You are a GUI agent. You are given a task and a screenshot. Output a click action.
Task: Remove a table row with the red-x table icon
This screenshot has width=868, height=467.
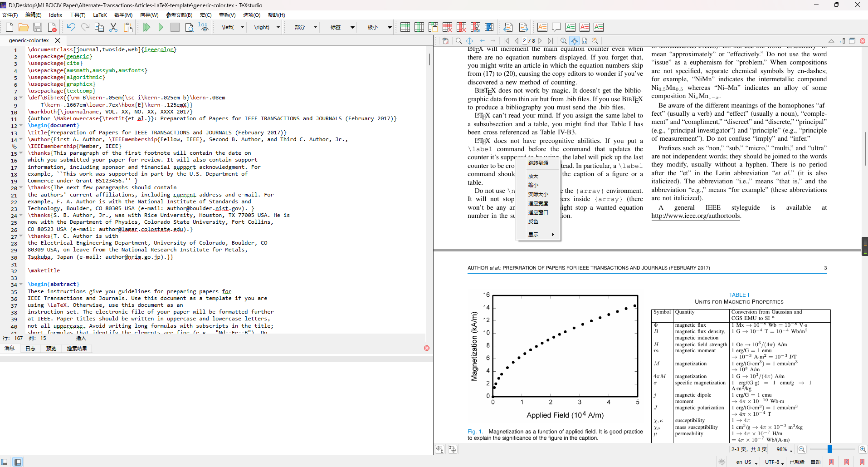point(447,27)
